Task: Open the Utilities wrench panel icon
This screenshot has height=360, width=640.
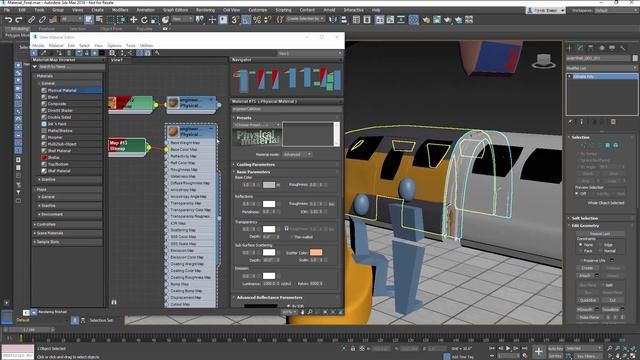Action: tap(623, 48)
